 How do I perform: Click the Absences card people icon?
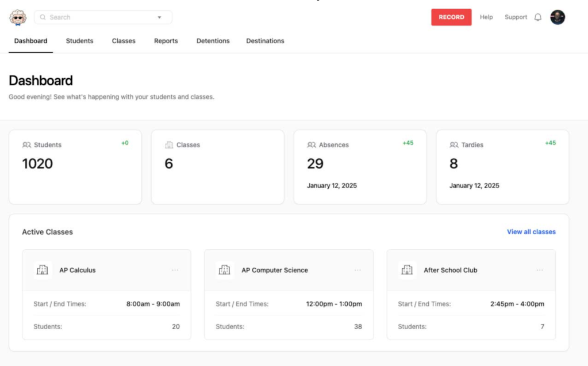(312, 145)
